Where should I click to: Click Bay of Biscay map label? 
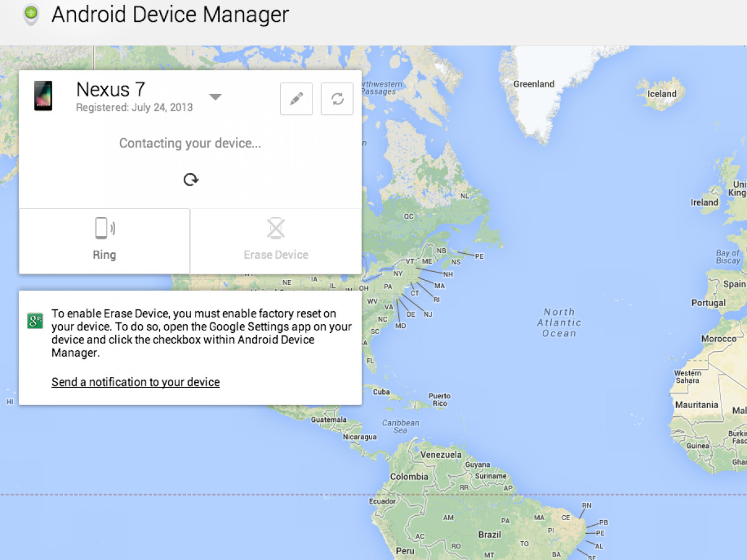[728, 257]
